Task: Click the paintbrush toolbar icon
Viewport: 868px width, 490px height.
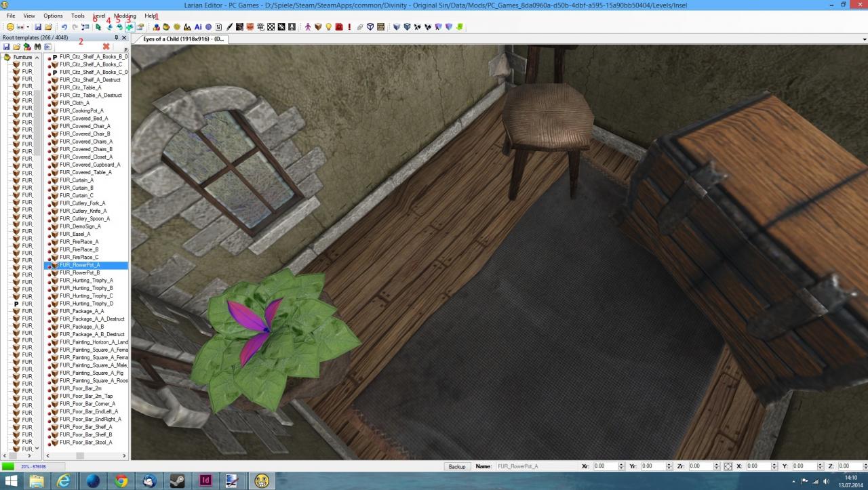Action: pos(229,27)
